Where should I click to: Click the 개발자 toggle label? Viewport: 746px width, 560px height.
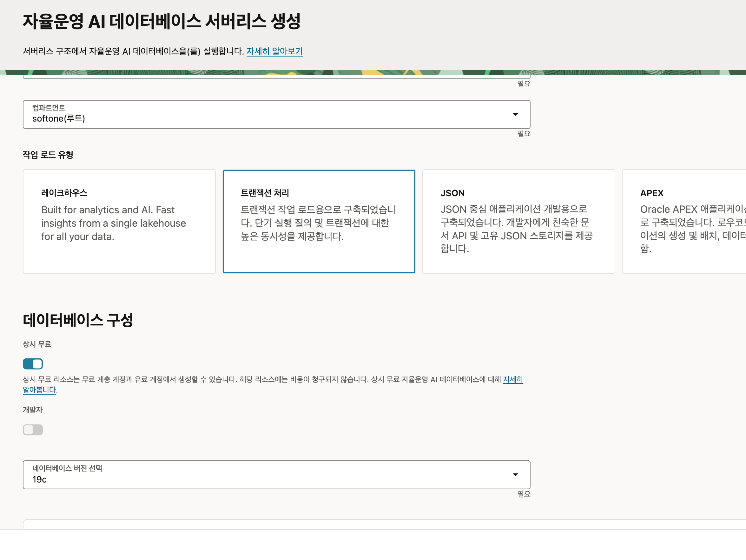click(33, 410)
